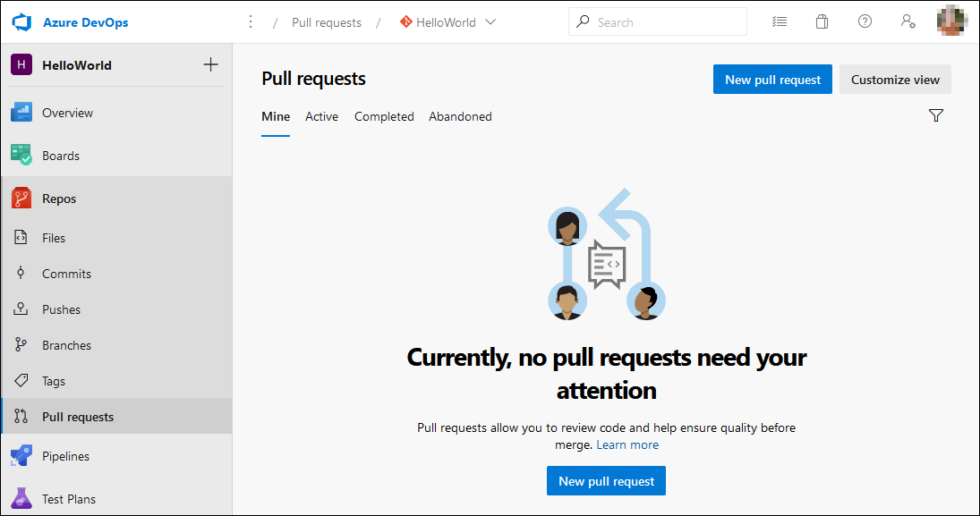Expand the HelloWorld repository dropdown chevron
The width and height of the screenshot is (980, 516).
490,21
